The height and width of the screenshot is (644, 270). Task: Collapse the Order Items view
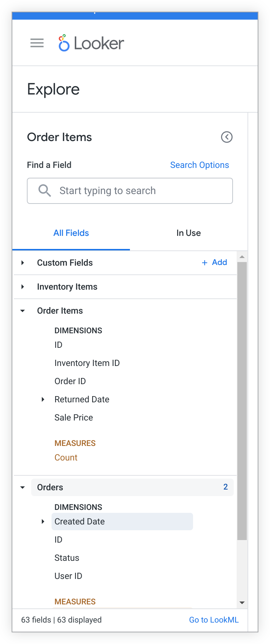22,311
